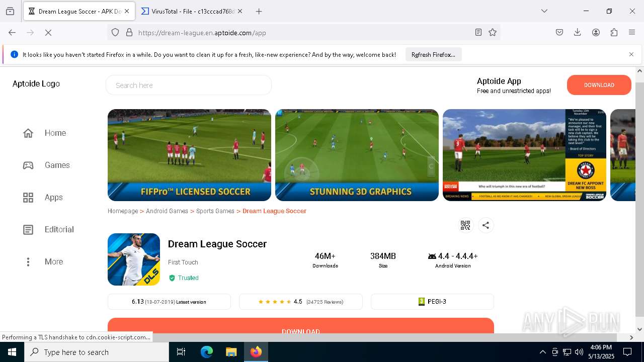Open Stunning 3D Graphics screenshot
This screenshot has width=644, height=362.
tap(357, 155)
